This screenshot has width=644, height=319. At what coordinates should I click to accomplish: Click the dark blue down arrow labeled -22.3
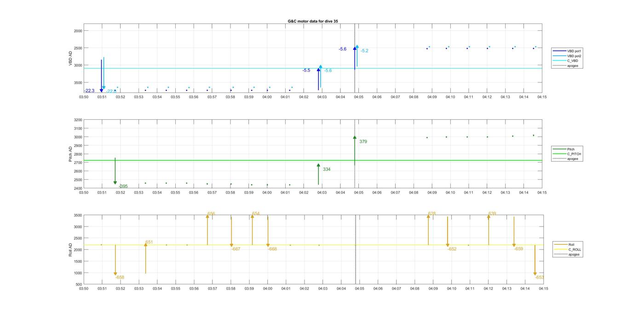(x=101, y=76)
